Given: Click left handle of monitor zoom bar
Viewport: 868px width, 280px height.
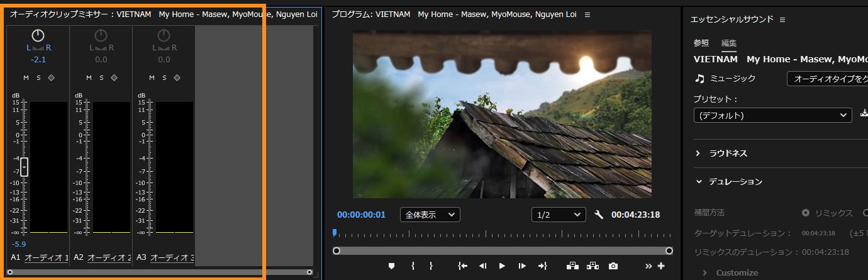Looking at the screenshot, I should pos(337,250).
